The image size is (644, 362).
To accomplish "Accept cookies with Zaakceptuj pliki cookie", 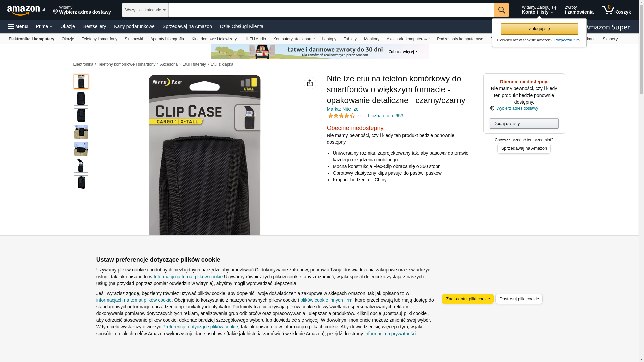I will click(468, 299).
